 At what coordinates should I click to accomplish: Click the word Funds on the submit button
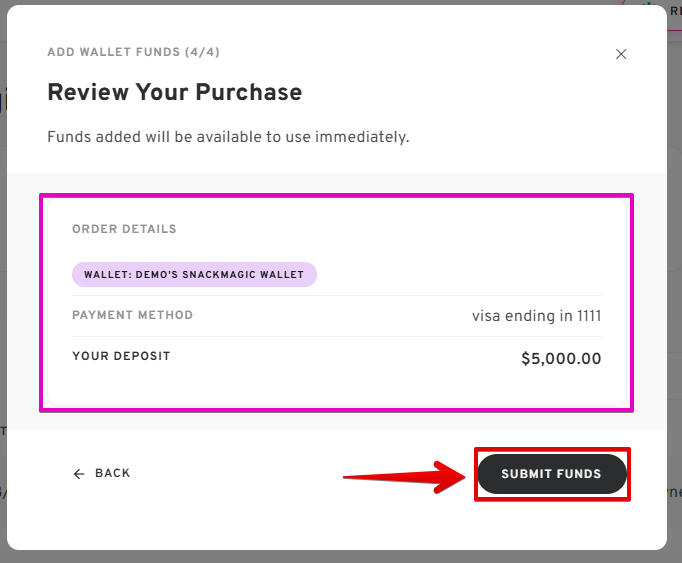tap(581, 474)
